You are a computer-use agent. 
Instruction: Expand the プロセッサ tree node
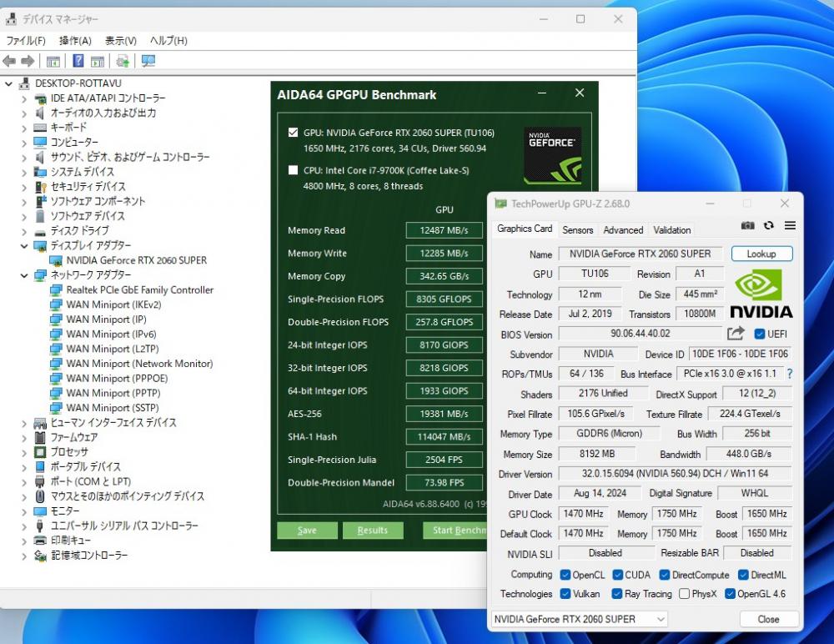coord(24,452)
